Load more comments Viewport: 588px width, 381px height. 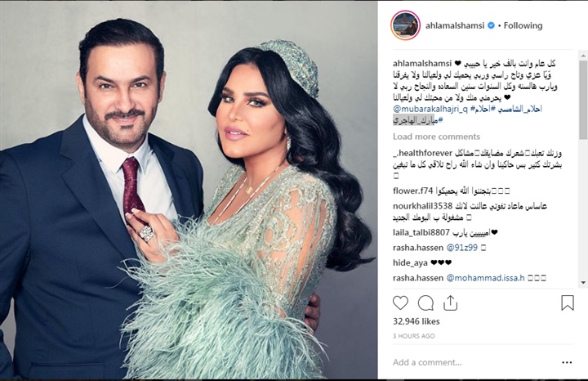[x=436, y=137]
